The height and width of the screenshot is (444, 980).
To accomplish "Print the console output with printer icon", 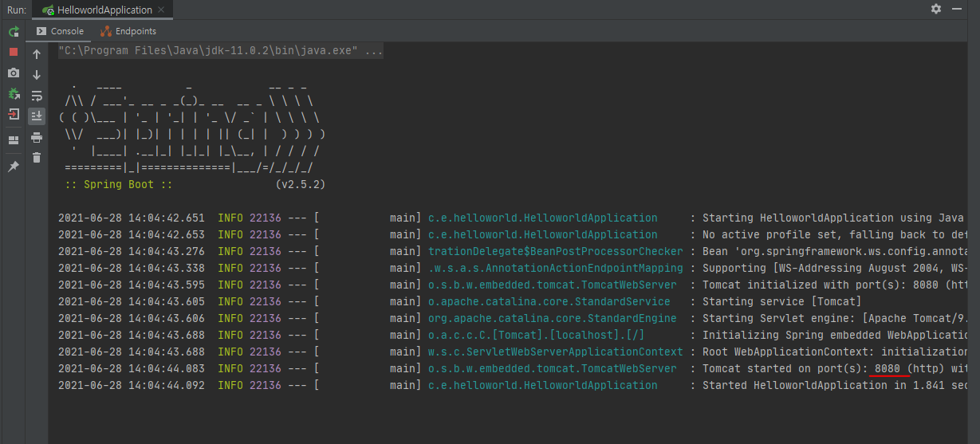I will tap(37, 137).
